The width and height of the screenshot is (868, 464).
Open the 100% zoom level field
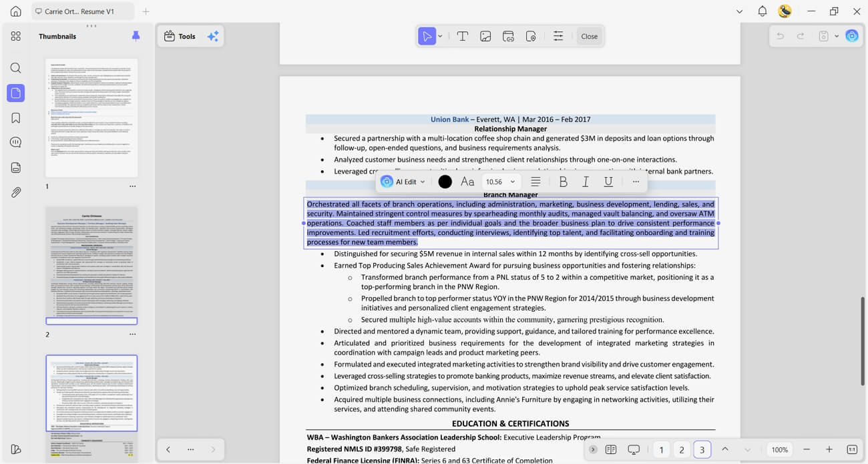(780, 449)
